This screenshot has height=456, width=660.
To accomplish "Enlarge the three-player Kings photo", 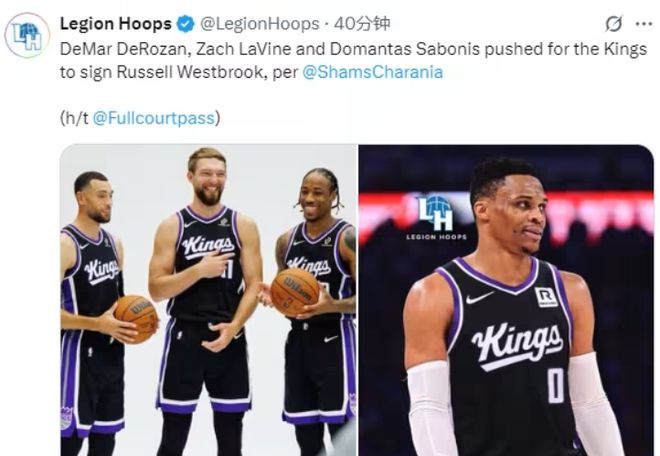I will coord(208,300).
